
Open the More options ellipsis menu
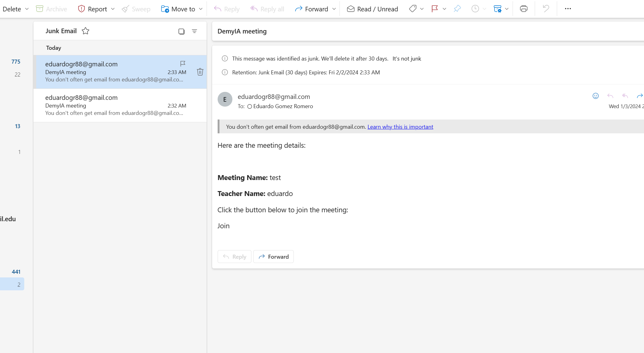[x=568, y=9]
